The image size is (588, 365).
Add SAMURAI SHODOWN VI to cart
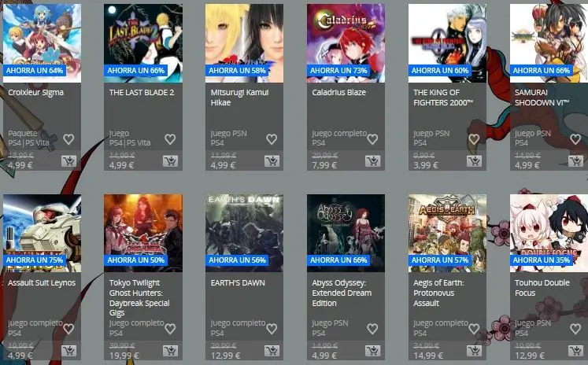pyautogui.click(x=575, y=161)
